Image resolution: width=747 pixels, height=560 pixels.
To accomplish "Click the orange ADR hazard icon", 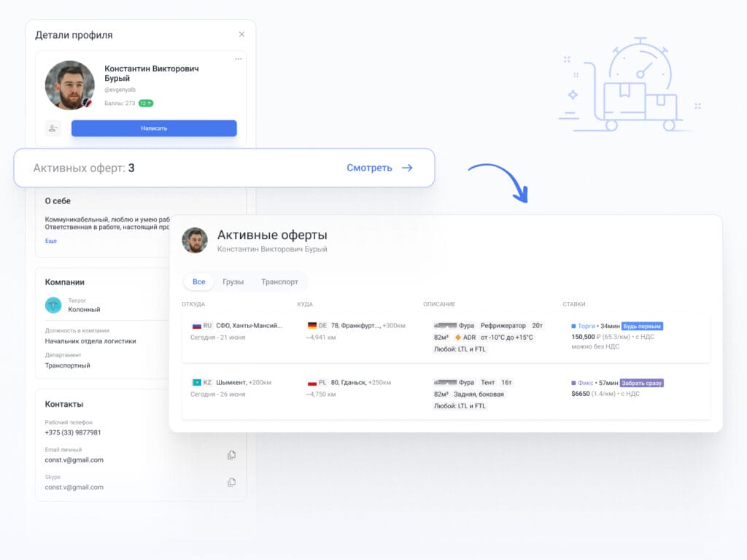I will click(x=458, y=338).
